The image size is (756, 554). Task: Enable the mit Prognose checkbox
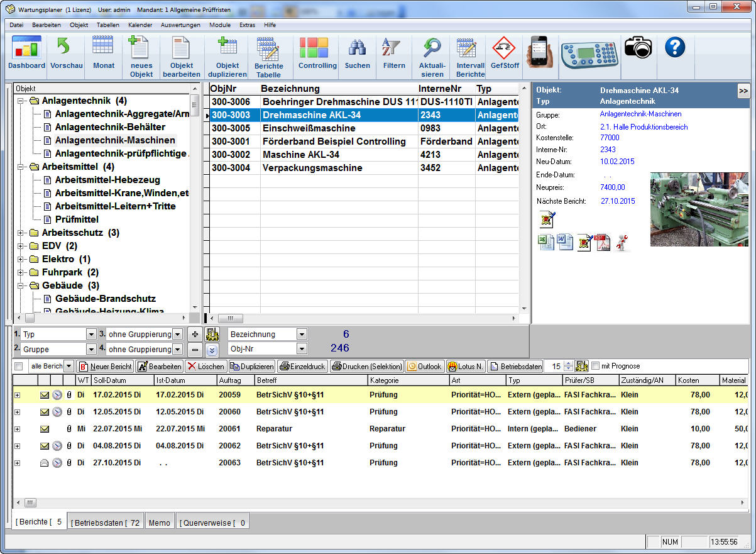[596, 366]
